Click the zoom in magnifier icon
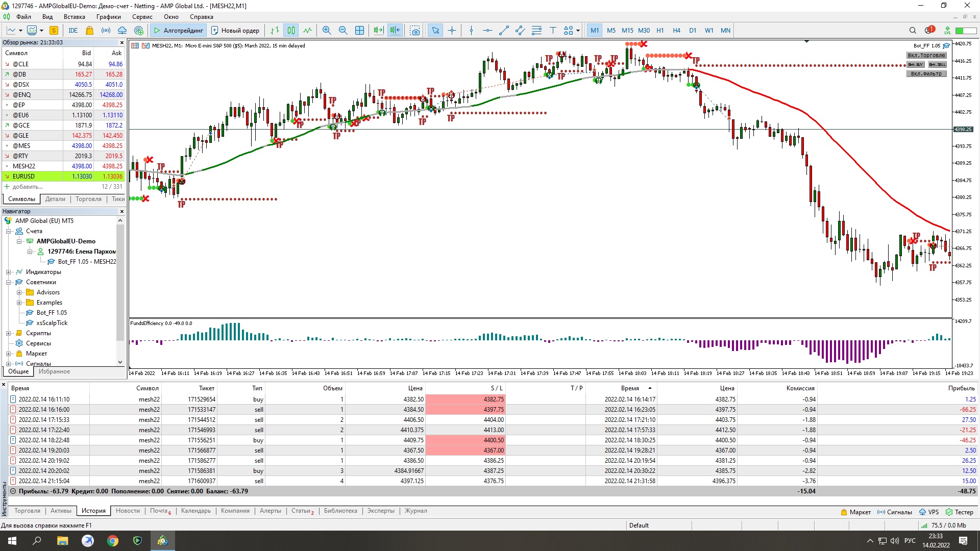Screen dimensions: 980x551 pos(327,31)
